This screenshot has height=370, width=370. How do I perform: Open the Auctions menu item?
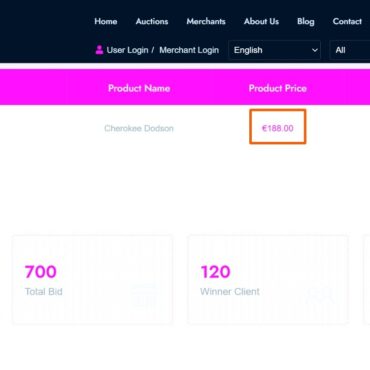coord(152,21)
